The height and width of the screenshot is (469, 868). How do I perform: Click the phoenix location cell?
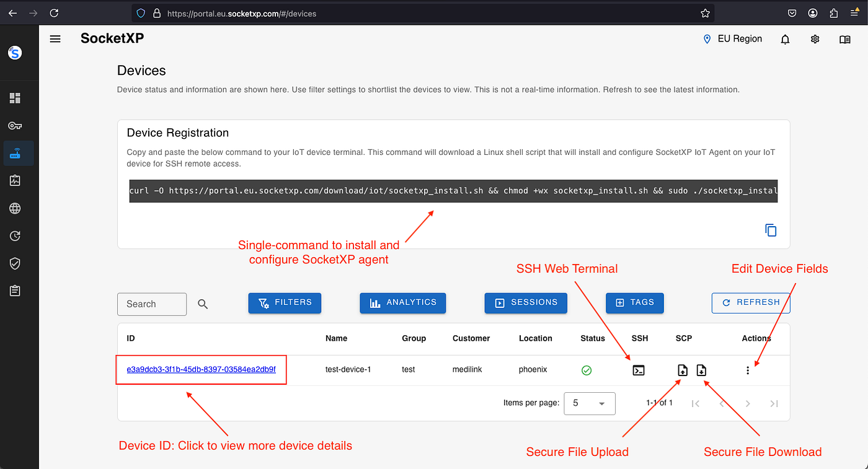(533, 370)
